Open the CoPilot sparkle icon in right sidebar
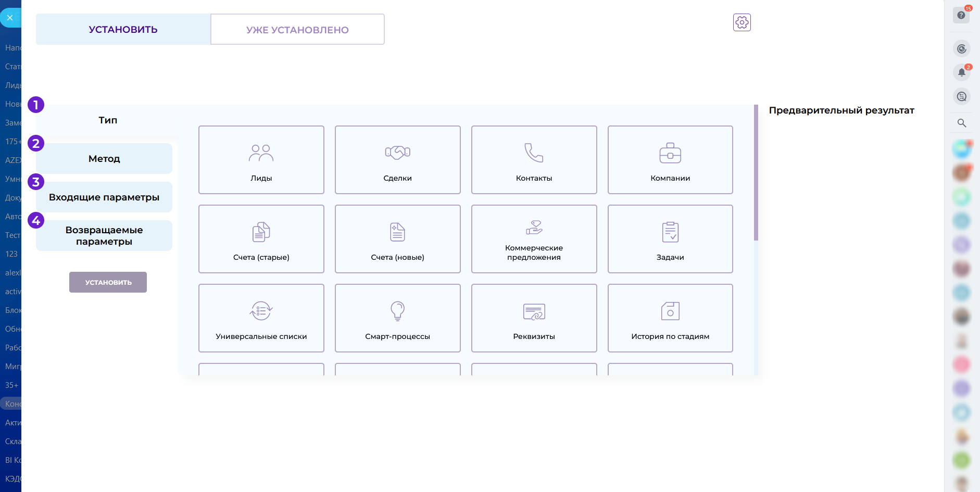The width and height of the screenshot is (980, 492). point(962,48)
